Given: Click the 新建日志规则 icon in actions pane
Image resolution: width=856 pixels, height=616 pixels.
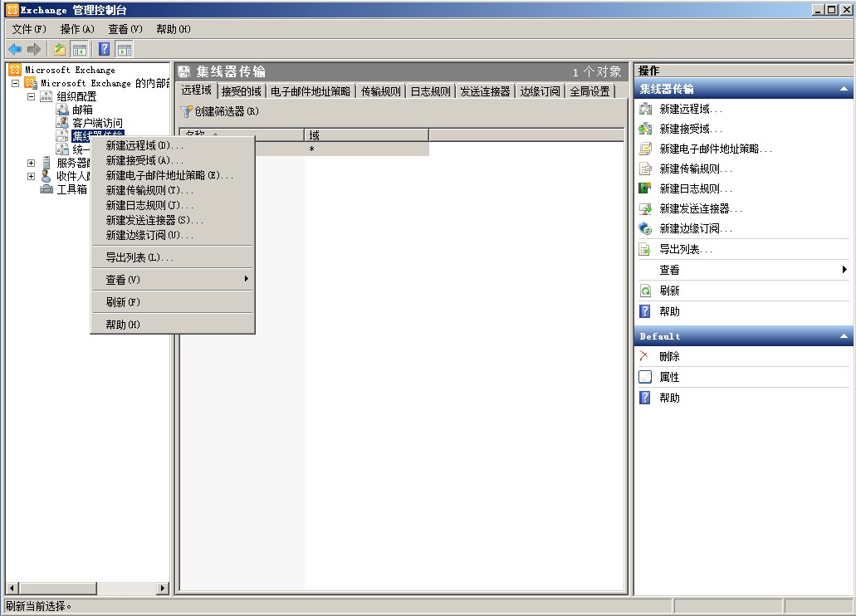Looking at the screenshot, I should tap(645, 188).
